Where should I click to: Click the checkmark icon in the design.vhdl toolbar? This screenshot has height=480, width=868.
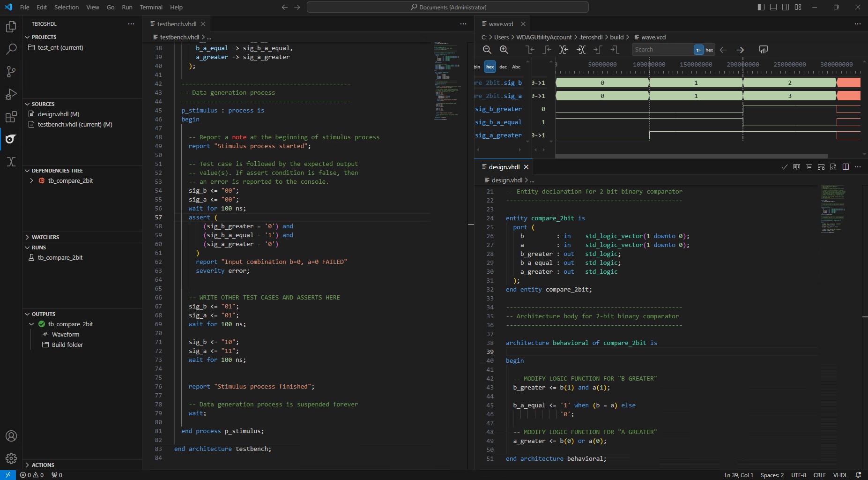(x=785, y=167)
